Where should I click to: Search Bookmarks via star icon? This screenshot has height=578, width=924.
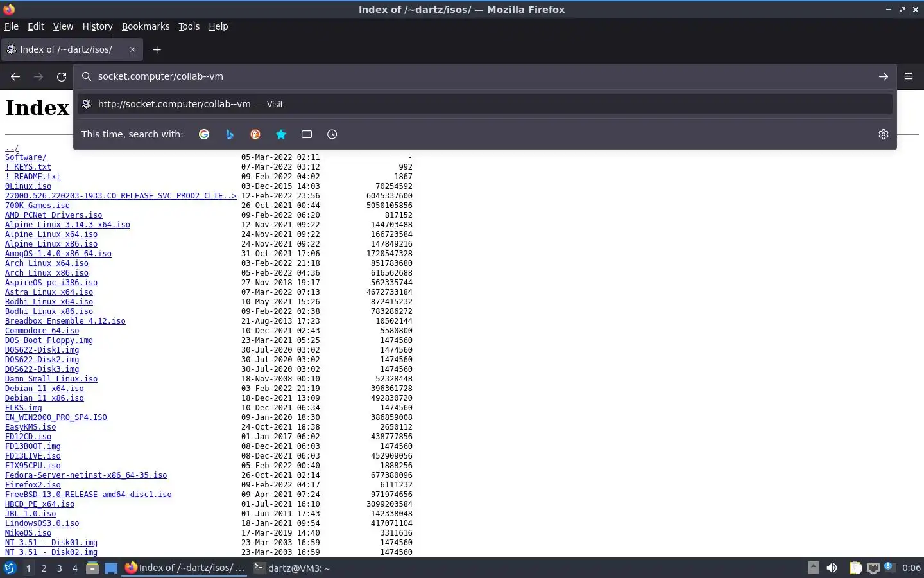(281, 134)
